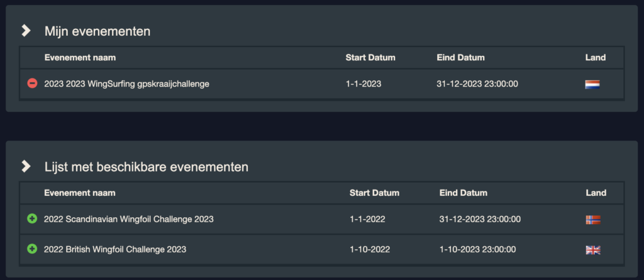This screenshot has height=280, width=644.
Task: Sort available events by Land header
Action: click(x=596, y=193)
